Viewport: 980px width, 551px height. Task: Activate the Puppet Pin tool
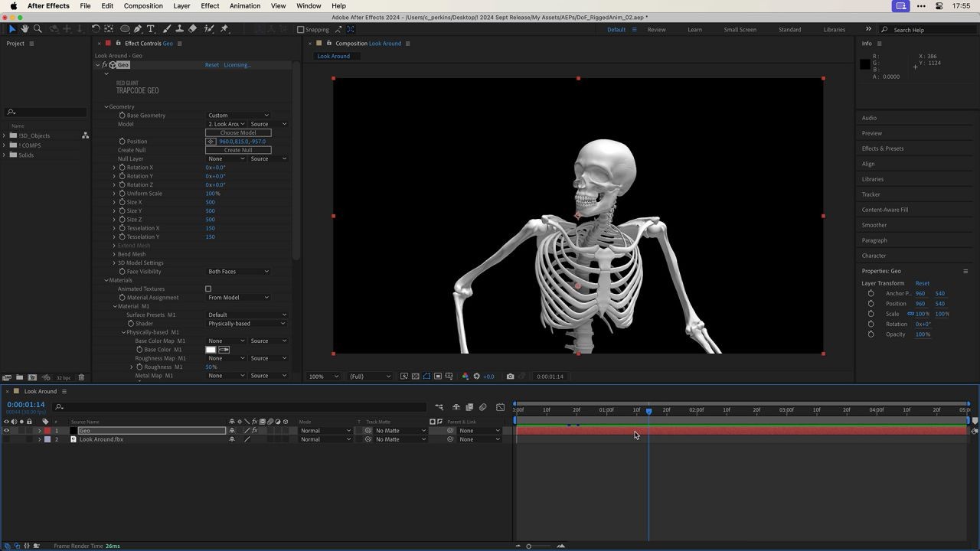pos(224,29)
